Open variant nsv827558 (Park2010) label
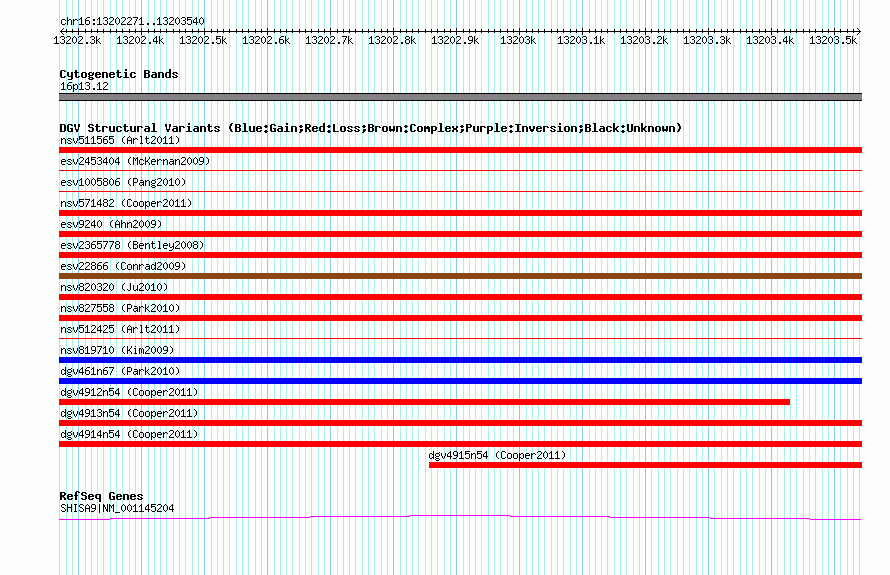The image size is (890, 575). pos(120,308)
